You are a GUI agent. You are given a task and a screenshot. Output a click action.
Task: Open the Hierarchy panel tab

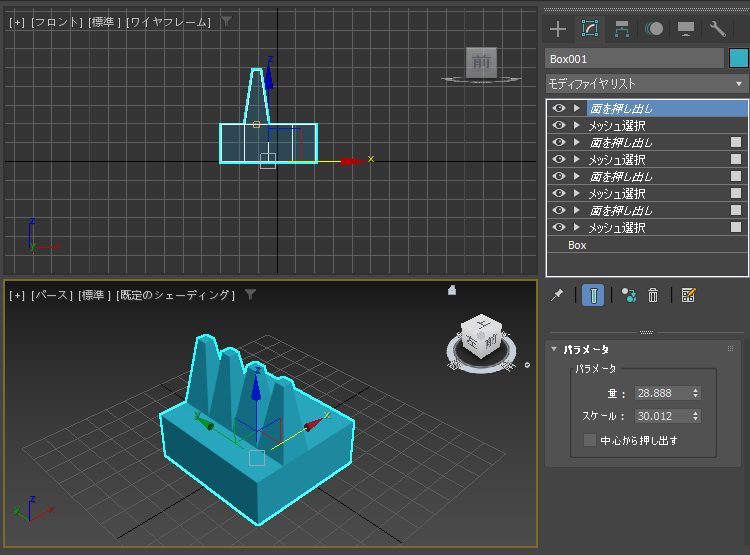pos(621,29)
